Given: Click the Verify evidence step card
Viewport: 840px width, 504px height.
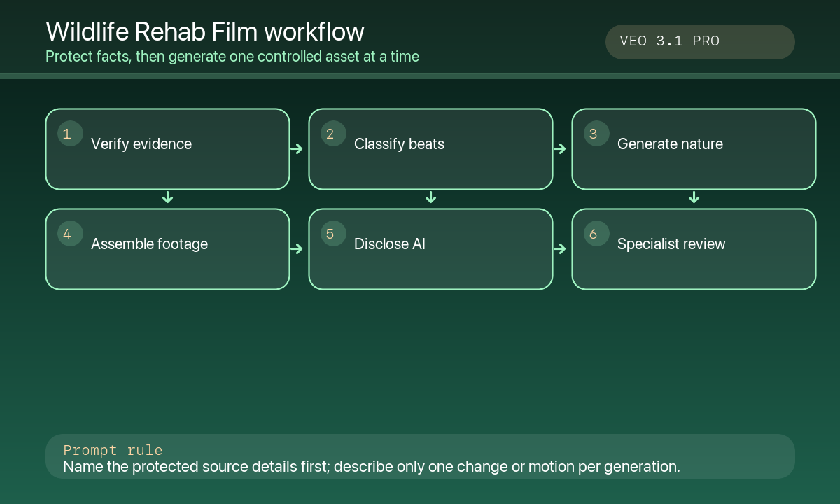Looking at the screenshot, I should pyautogui.click(x=167, y=149).
